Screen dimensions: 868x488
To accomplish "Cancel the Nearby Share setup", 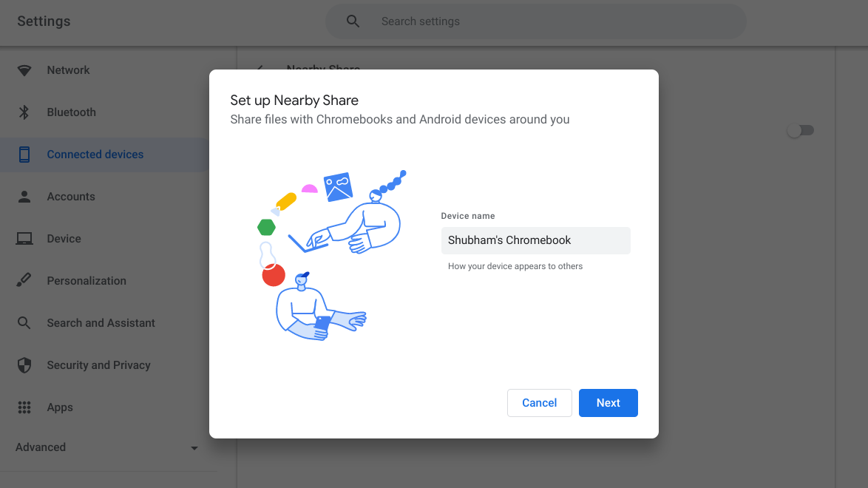I will click(539, 402).
